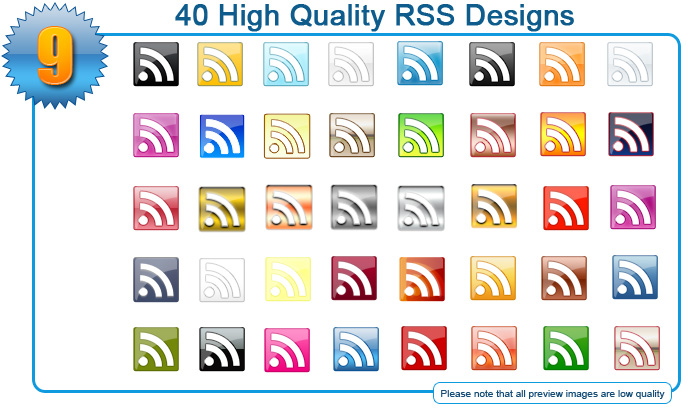The image size is (700, 410).
Task: Choose the maroon RSS icon
Action: click(354, 278)
